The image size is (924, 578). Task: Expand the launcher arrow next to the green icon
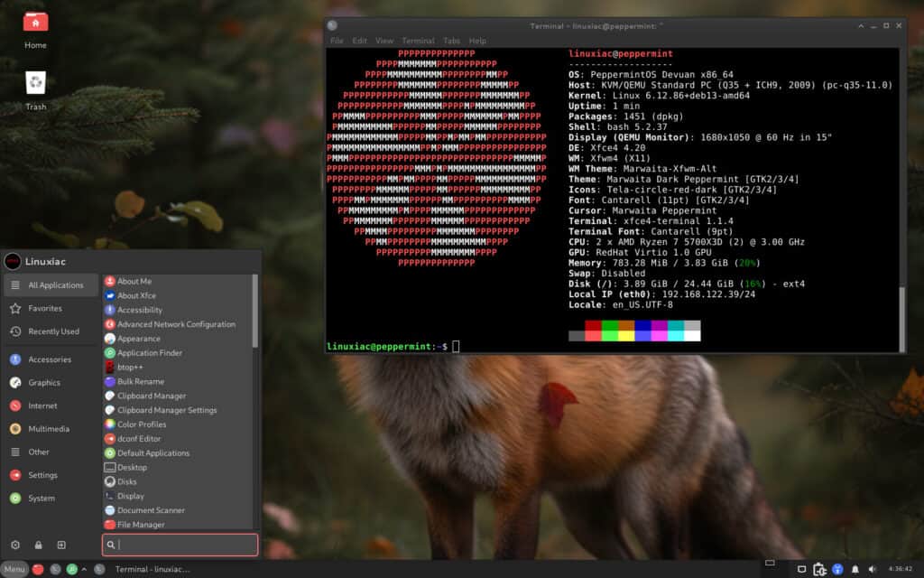(84, 569)
